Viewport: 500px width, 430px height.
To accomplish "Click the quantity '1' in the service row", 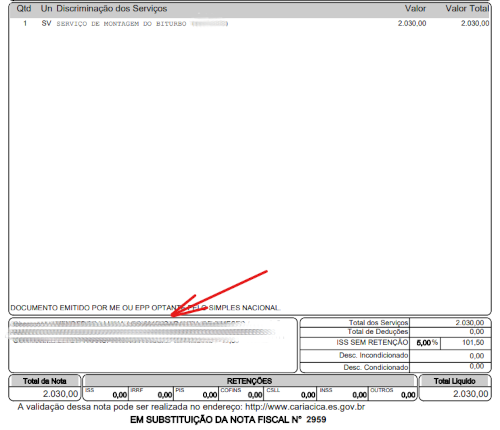I will point(25,23).
